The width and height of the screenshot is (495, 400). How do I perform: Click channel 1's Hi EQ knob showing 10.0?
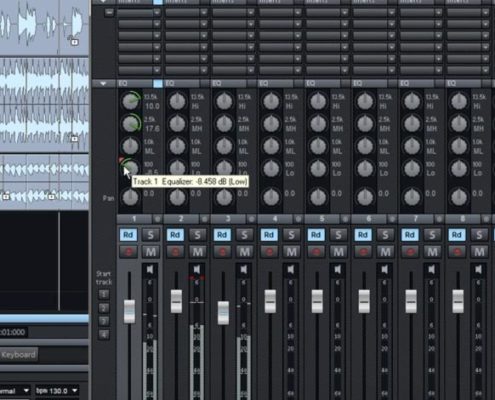click(130, 101)
